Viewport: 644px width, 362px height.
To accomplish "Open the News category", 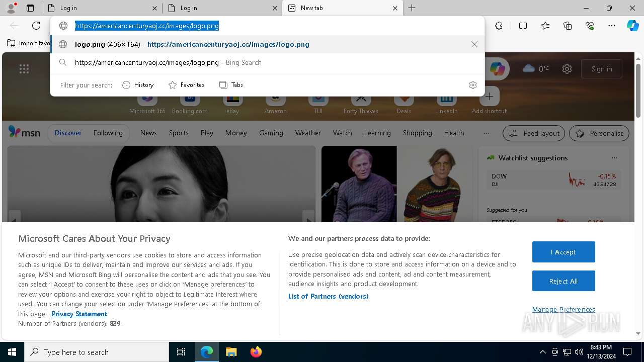I will pyautogui.click(x=148, y=133).
